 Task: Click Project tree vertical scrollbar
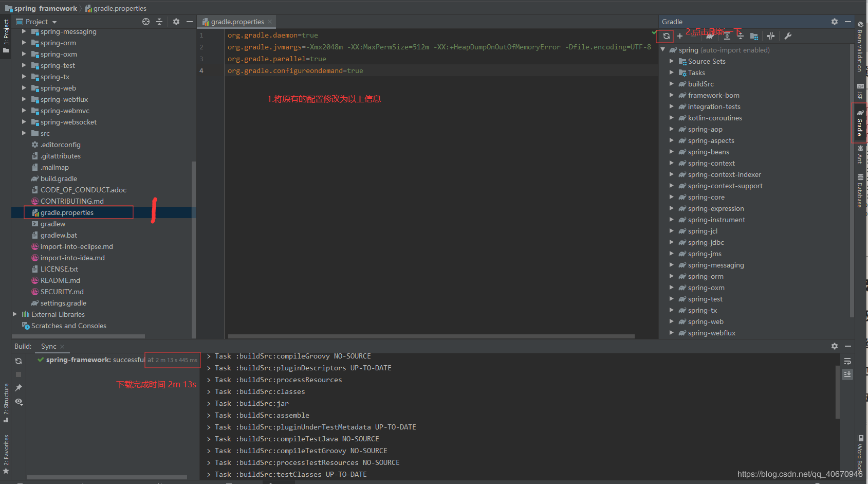coord(194,249)
